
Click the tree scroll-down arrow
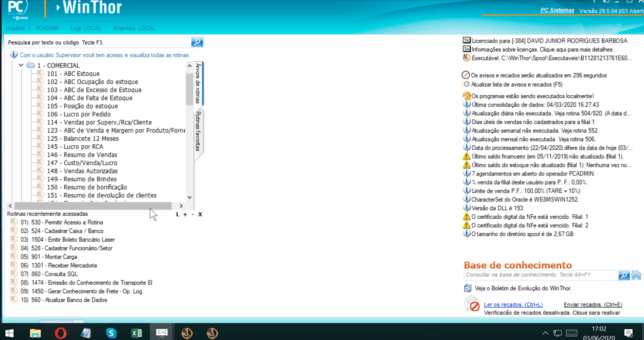[190, 197]
